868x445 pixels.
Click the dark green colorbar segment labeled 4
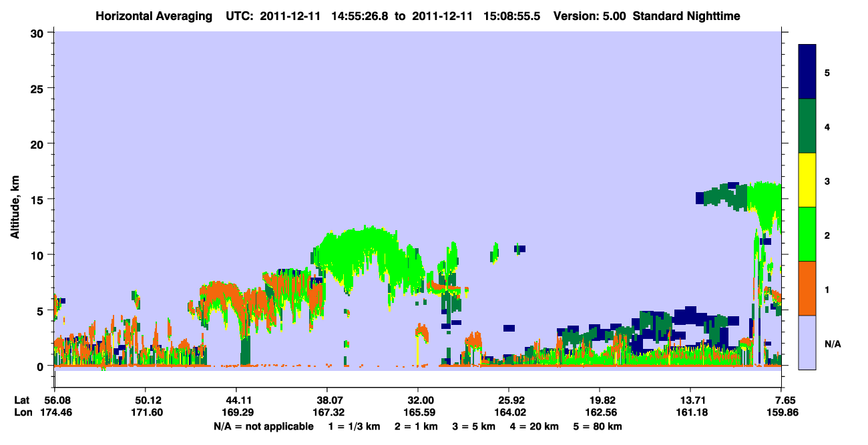pyautogui.click(x=807, y=126)
